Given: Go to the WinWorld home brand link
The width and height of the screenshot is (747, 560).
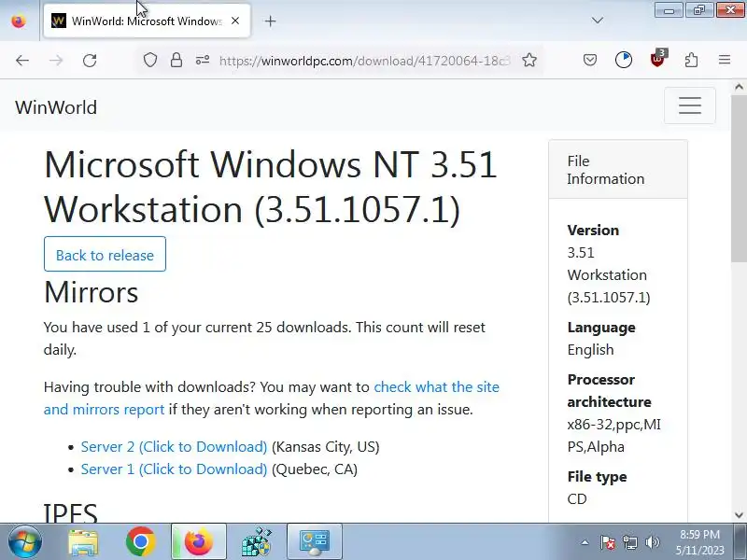Looking at the screenshot, I should pos(56,107).
